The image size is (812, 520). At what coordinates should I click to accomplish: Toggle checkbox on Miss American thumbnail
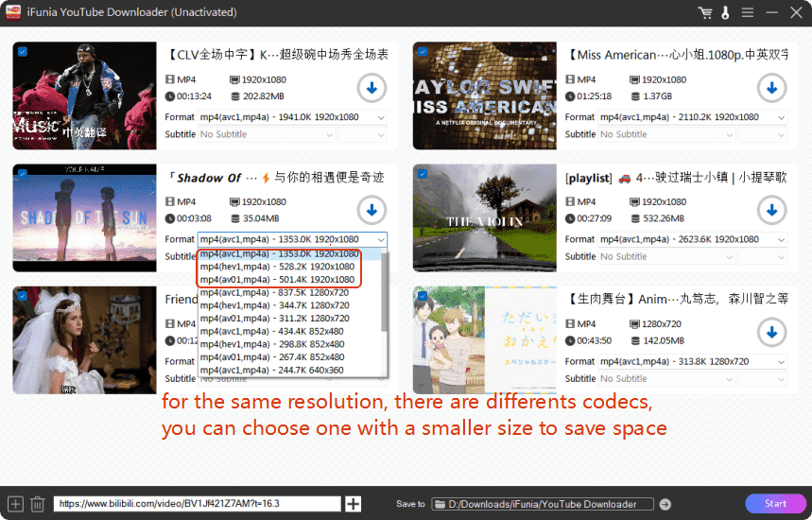tap(422, 52)
